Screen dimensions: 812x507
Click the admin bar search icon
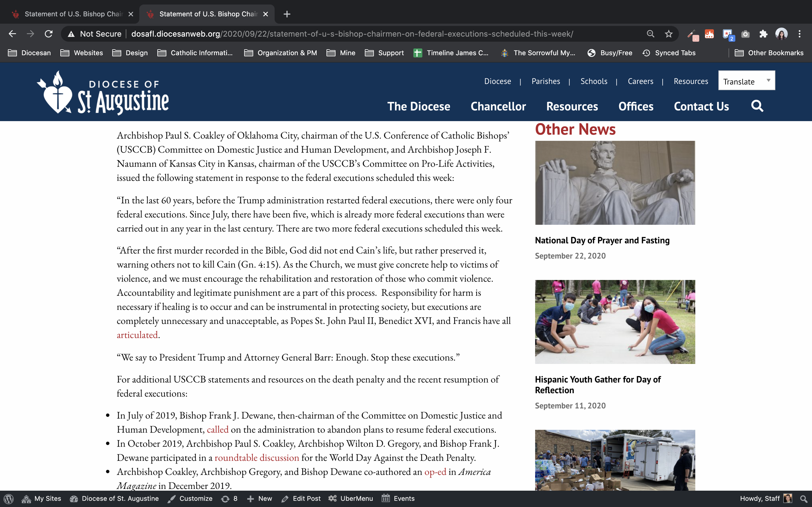803,499
